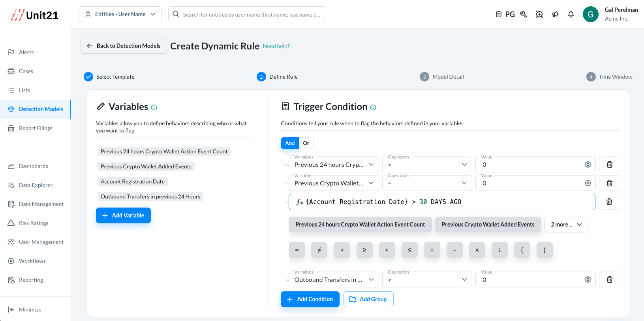Click the entity search input field
This screenshot has height=321, width=644.
(252, 15)
